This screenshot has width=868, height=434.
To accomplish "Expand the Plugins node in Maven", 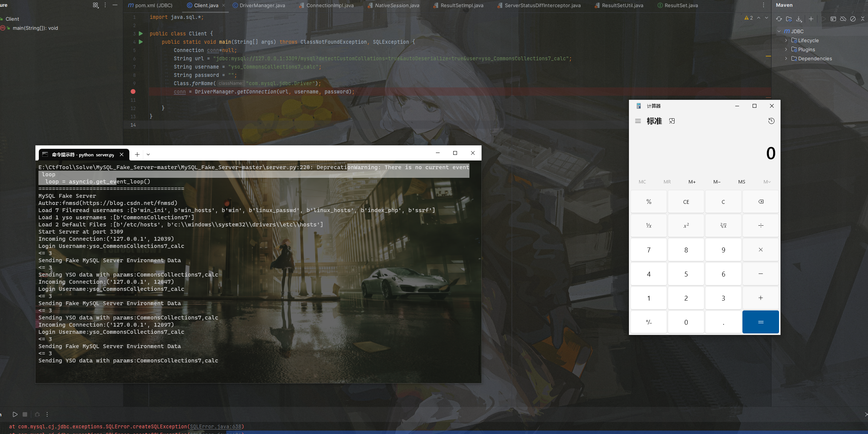I will pyautogui.click(x=786, y=49).
